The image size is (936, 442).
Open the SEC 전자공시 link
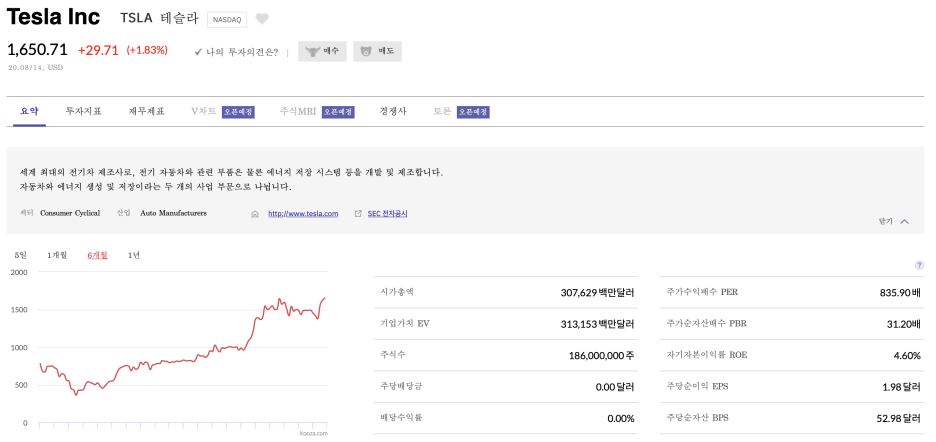[387, 213]
